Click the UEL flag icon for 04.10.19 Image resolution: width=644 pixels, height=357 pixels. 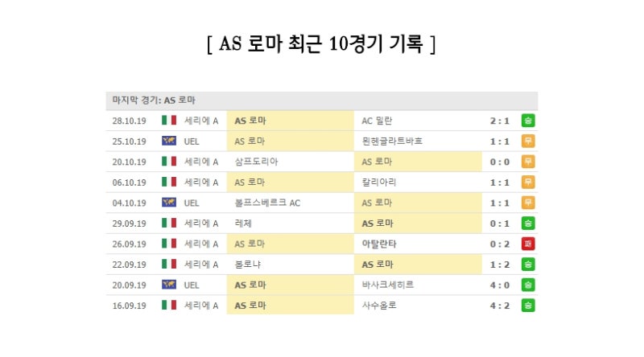[x=169, y=203]
